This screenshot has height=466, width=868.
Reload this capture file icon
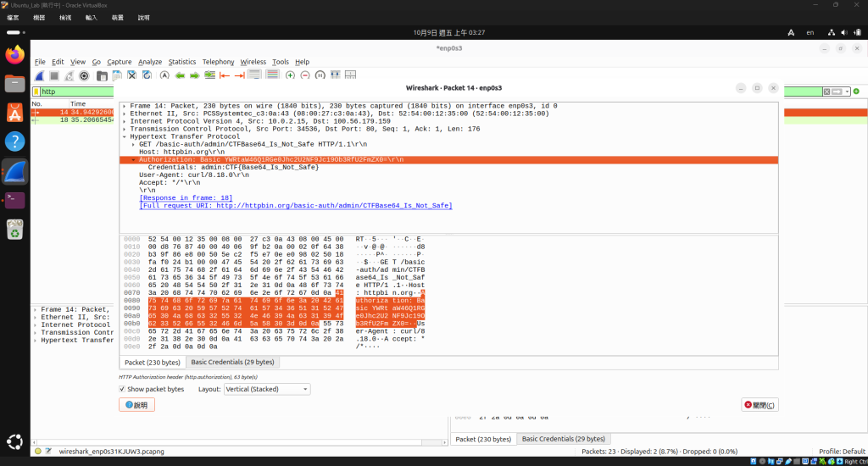coord(147,75)
